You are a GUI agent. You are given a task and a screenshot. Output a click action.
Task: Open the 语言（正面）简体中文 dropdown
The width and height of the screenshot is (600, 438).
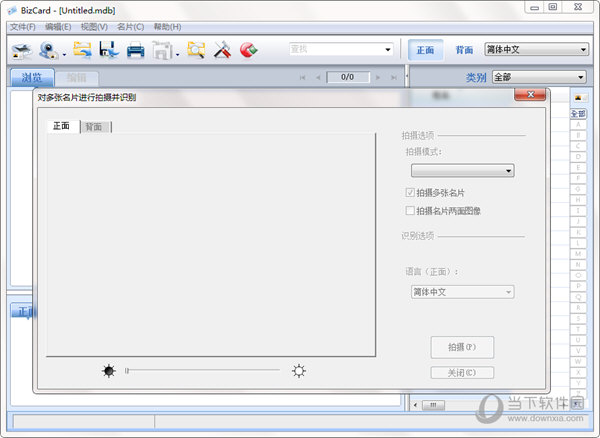pyautogui.click(x=463, y=292)
